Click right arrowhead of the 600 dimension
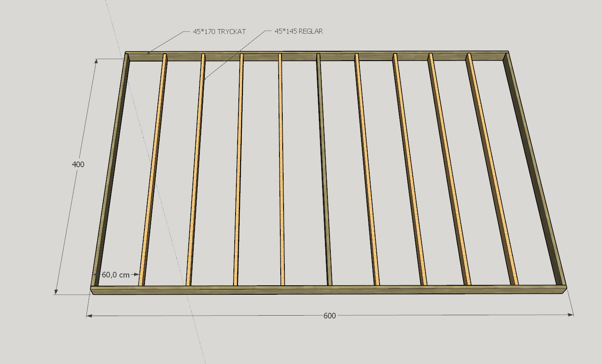 [x=570, y=315]
